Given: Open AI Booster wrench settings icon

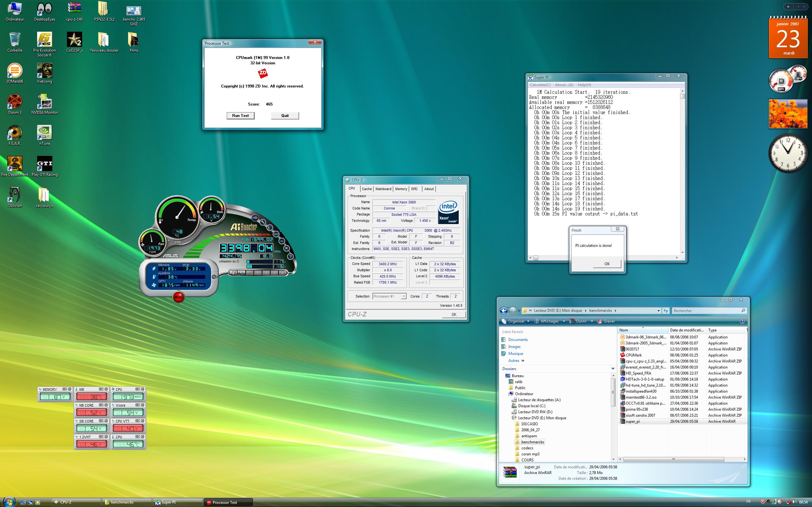Looking at the screenshot, I should pyautogui.click(x=263, y=222).
